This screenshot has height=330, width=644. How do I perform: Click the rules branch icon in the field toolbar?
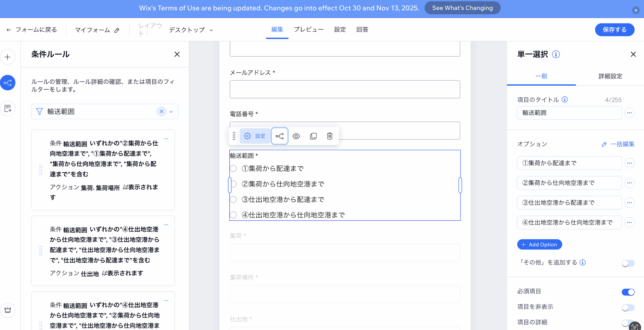point(279,136)
